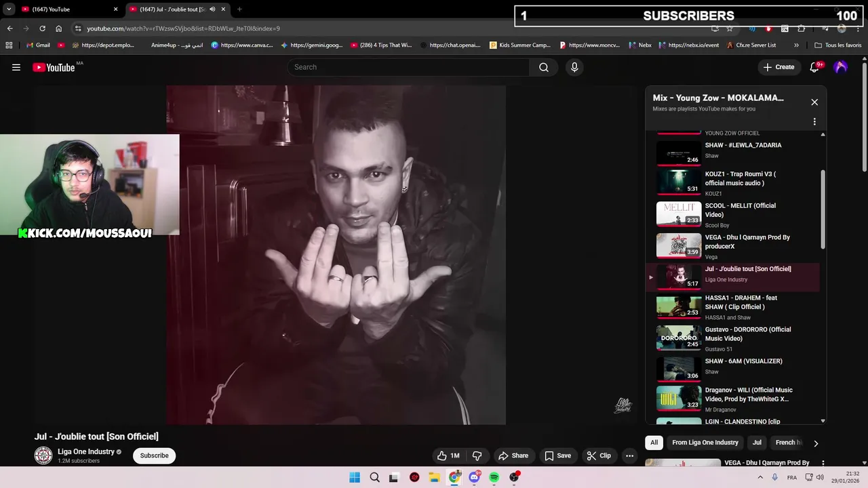
Task: Open Liga One Industry channel avatar
Action: [43, 455]
